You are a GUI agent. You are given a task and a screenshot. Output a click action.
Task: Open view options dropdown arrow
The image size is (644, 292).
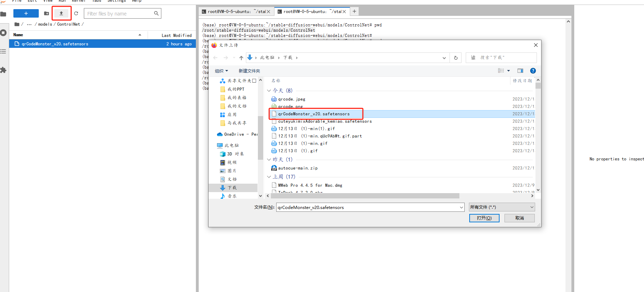pyautogui.click(x=508, y=71)
